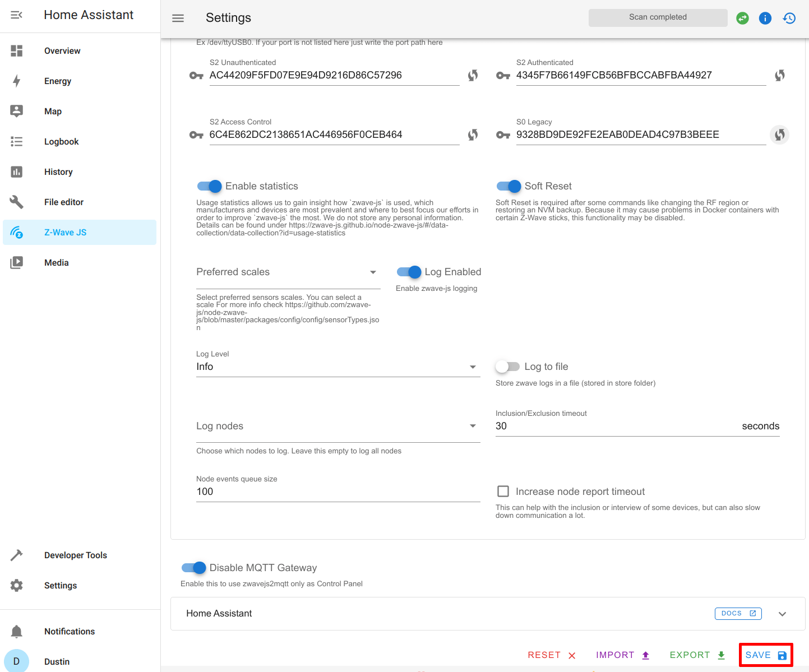The image size is (809, 672).
Task: Regenerate the S2 Unauthenticated key
Action: click(473, 75)
